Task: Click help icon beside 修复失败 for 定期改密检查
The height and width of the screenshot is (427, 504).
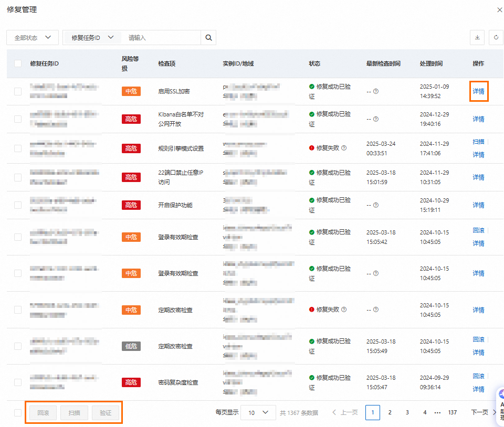Action: coord(344,309)
